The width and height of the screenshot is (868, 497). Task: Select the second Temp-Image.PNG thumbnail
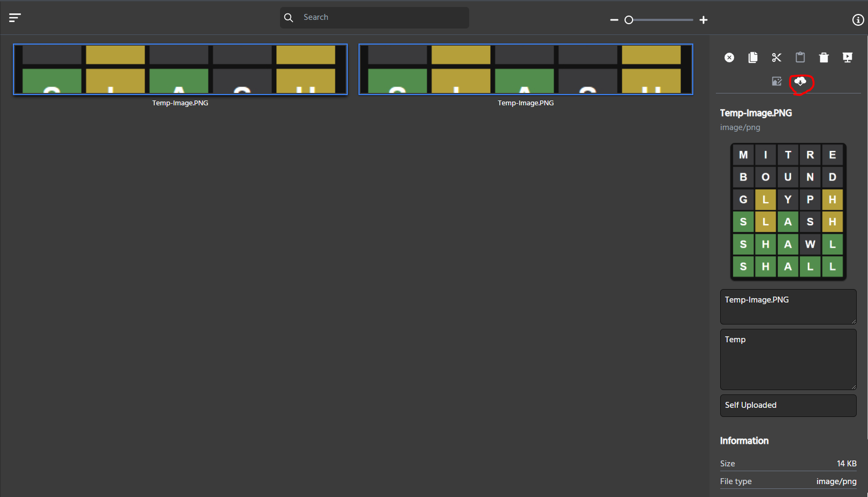pos(526,69)
